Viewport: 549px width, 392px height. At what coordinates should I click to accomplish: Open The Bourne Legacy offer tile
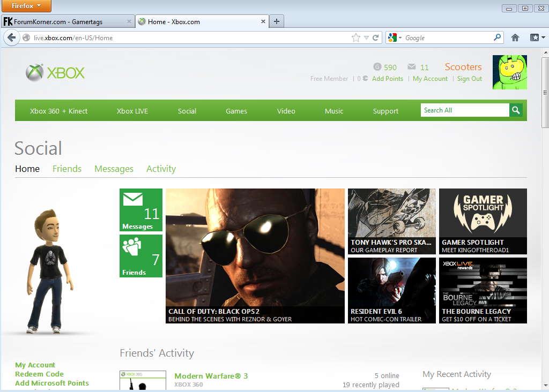click(483, 290)
